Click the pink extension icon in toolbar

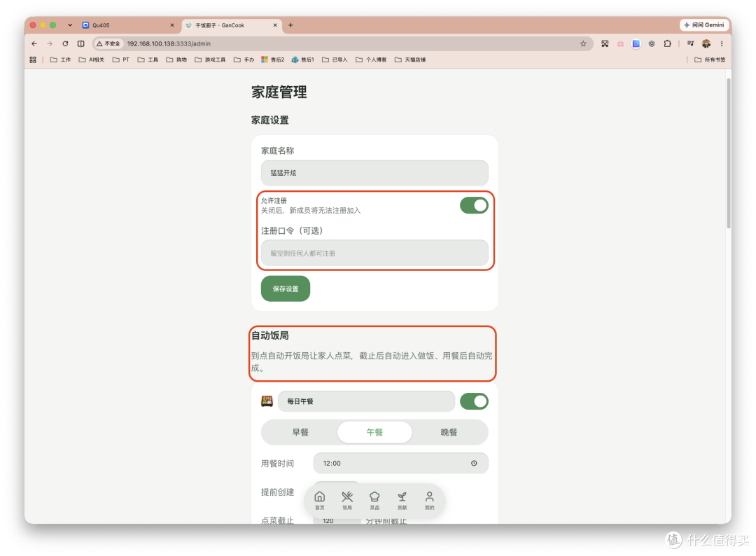[620, 43]
